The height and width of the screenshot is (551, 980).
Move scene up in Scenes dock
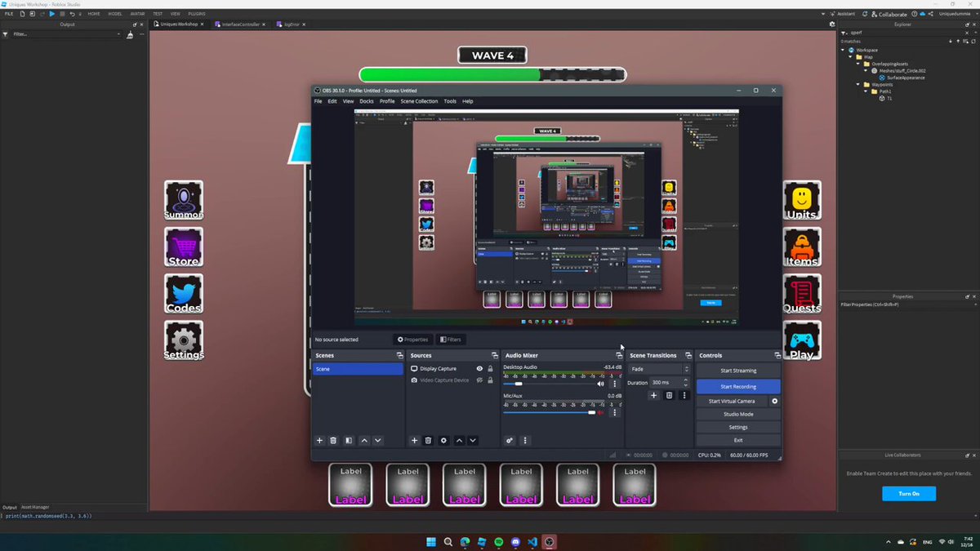click(364, 440)
